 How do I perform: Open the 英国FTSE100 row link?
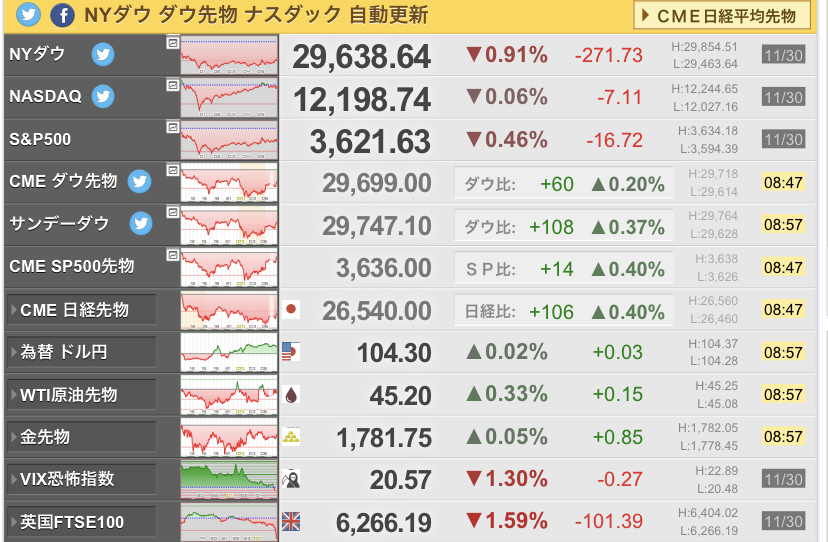point(81,522)
